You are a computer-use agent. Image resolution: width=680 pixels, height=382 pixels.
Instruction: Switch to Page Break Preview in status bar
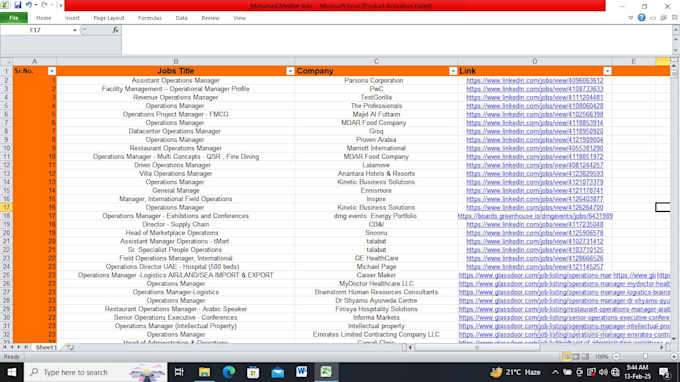[585, 356]
